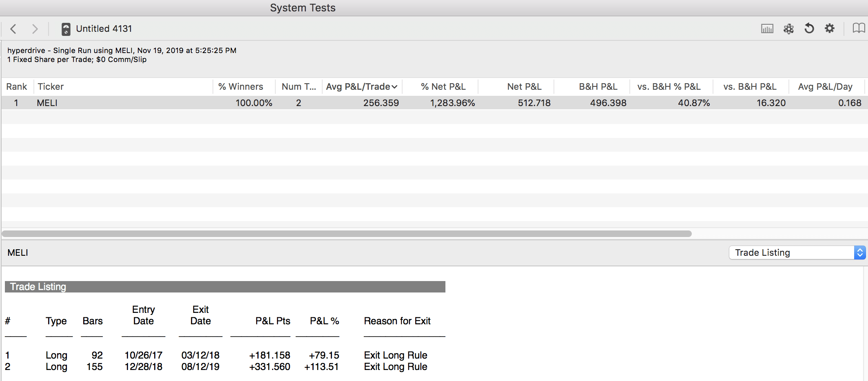Select the MELI result row
Screen dimensions: 868x381
[x=245, y=103]
